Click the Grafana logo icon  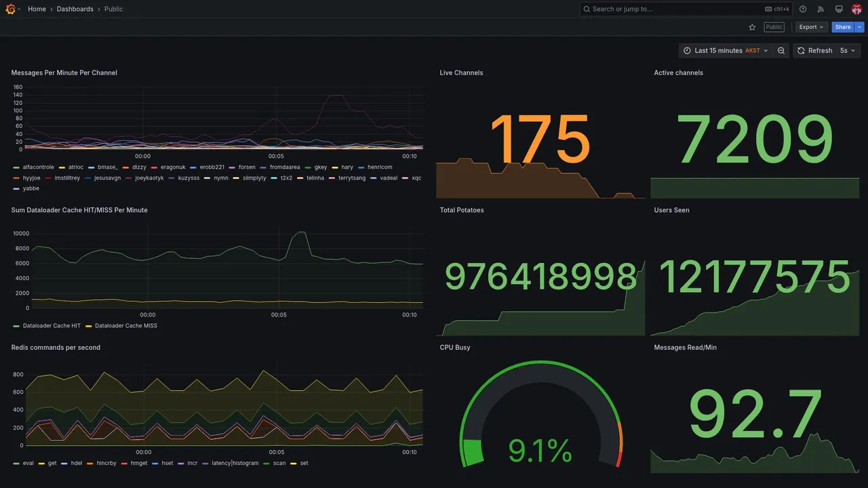[x=10, y=9]
